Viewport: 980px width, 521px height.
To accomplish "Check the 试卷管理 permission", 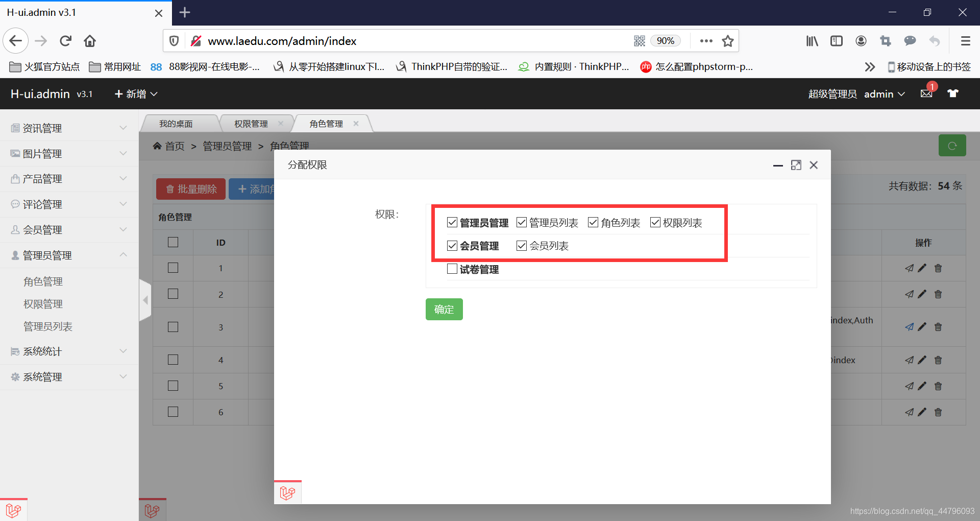I will [x=452, y=269].
